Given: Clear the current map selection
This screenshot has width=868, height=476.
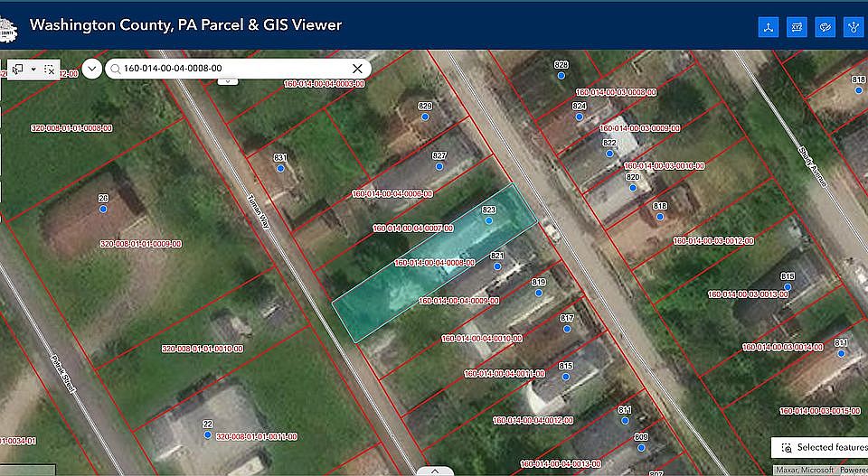Looking at the screenshot, I should (50, 69).
